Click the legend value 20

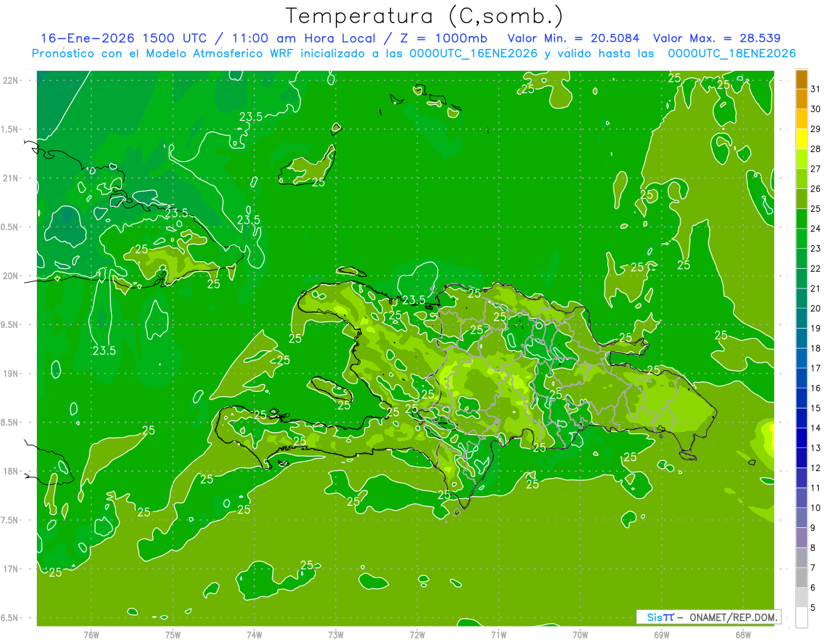pyautogui.click(x=816, y=308)
